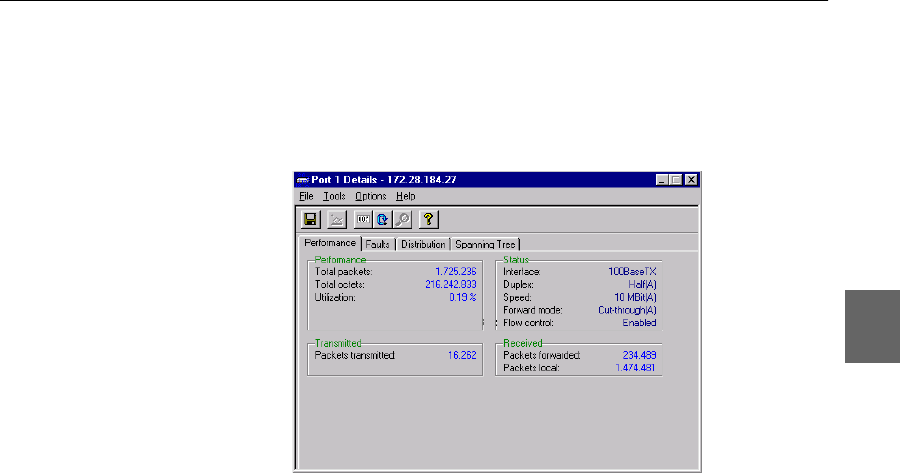
Task: Click the Refresh toolbar icon
Action: tap(382, 220)
